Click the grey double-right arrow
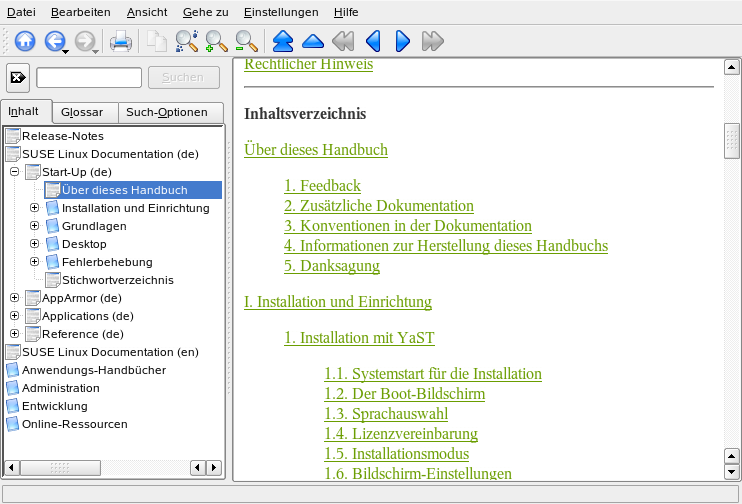 (433, 41)
